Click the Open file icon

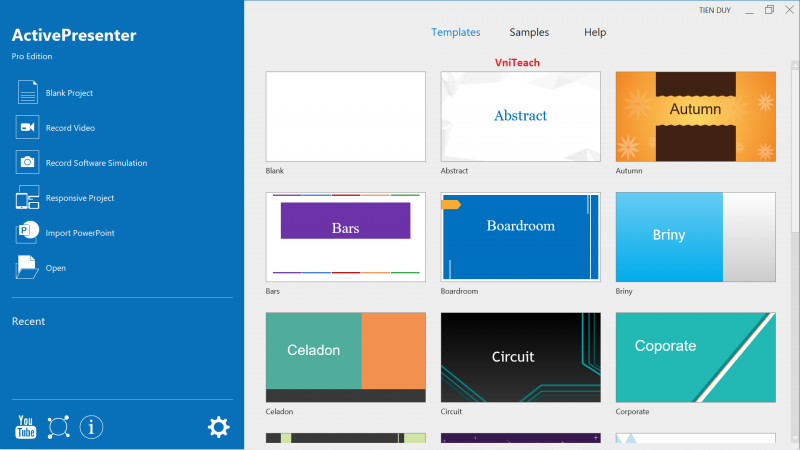27,267
